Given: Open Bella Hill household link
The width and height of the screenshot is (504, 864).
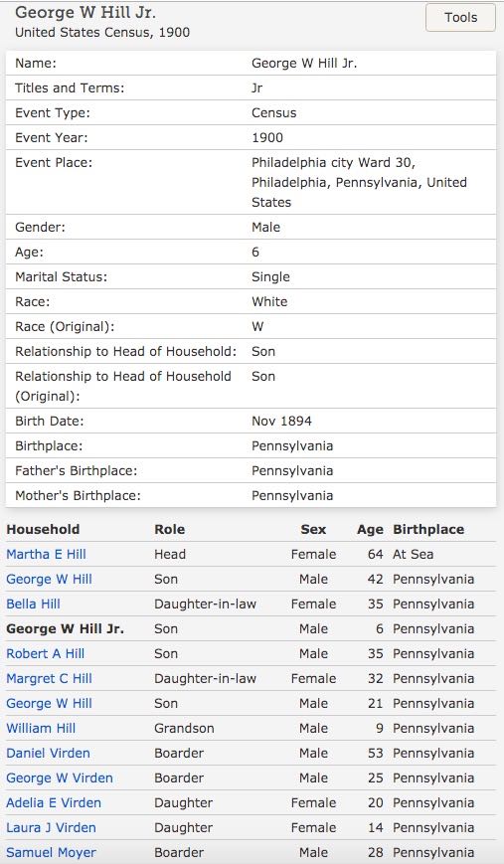Looking at the screenshot, I should pos(33,604).
